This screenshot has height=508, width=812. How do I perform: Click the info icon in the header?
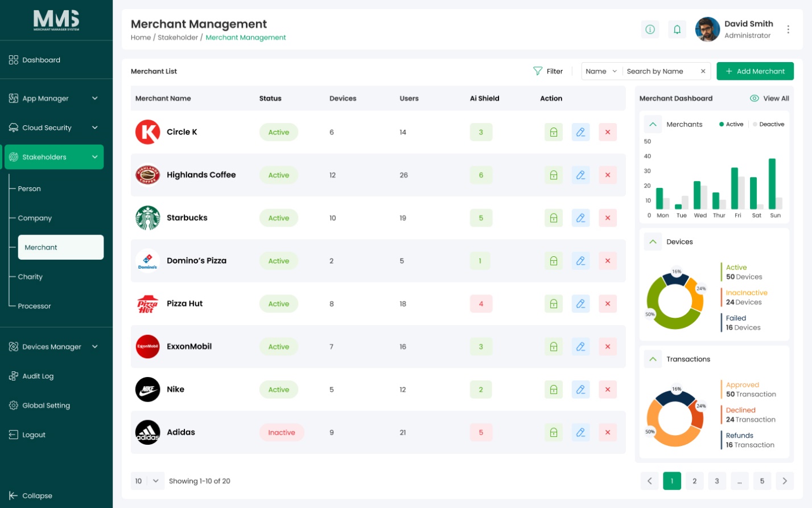650,29
